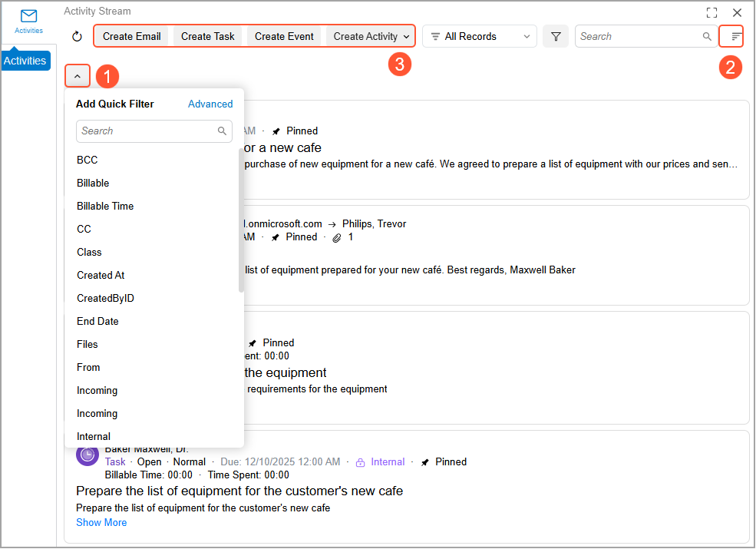Click the sort lines icon beside search
This screenshot has height=549, width=756.
[x=735, y=37]
